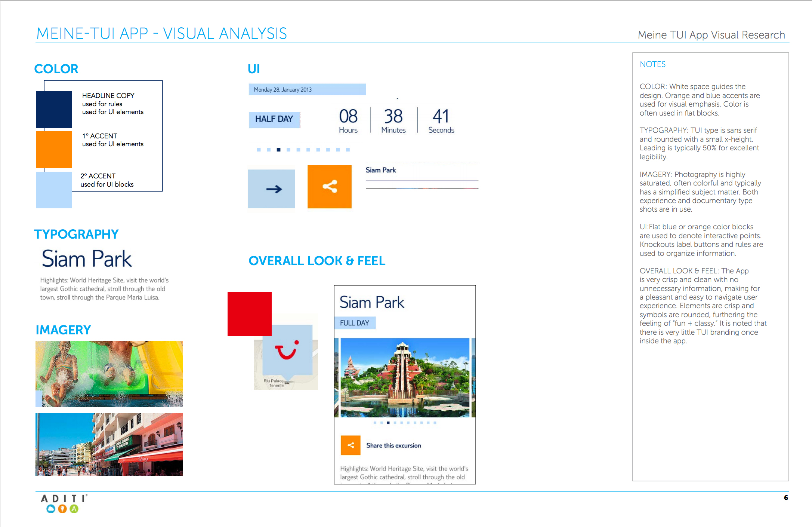The width and height of the screenshot is (812, 527).
Task: Click the COLOR section heading
Action: tap(56, 69)
